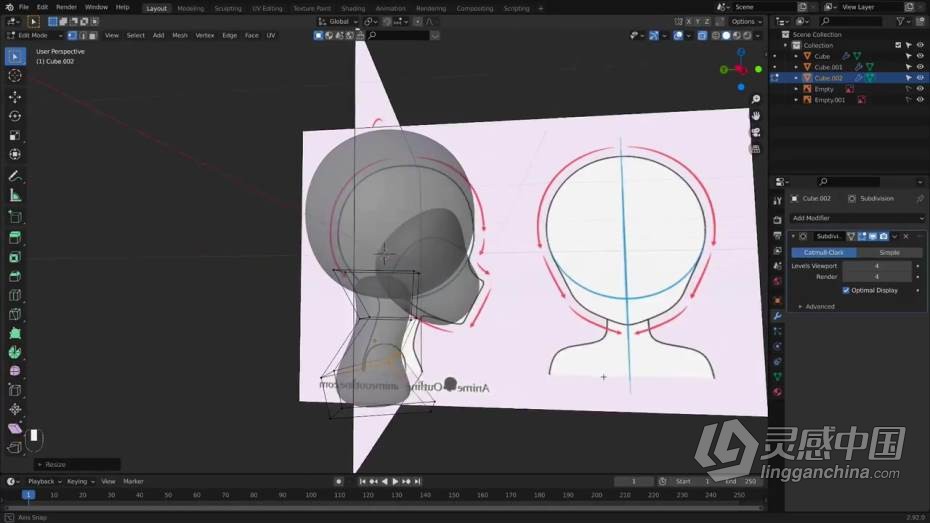The width and height of the screenshot is (930, 523).
Task: Activate the Rotate tool
Action: tap(15, 116)
